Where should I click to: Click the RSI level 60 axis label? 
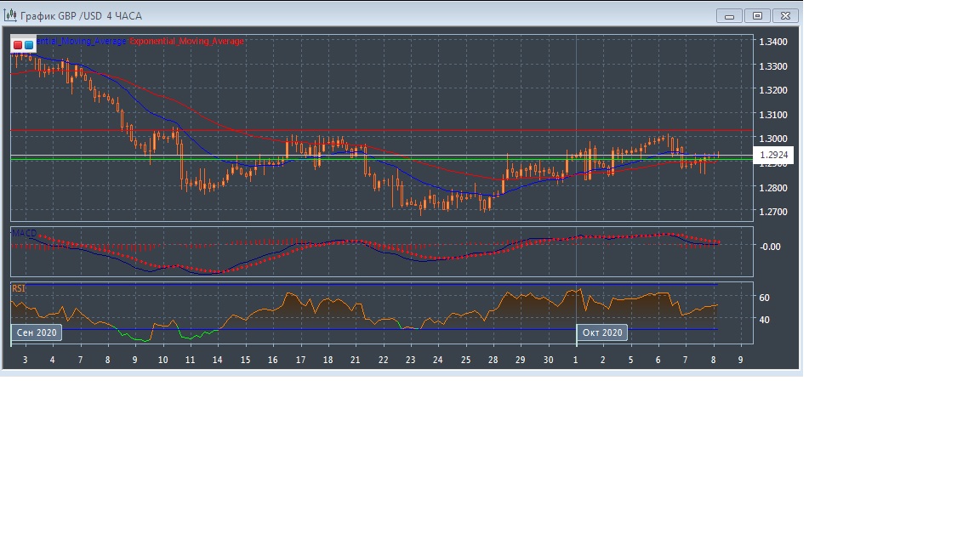click(x=764, y=298)
